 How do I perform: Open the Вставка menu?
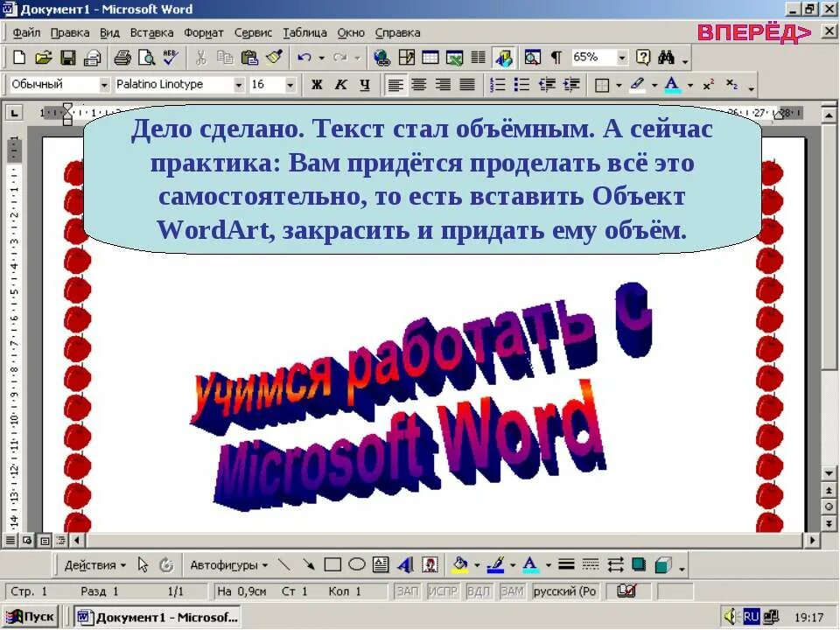click(151, 32)
